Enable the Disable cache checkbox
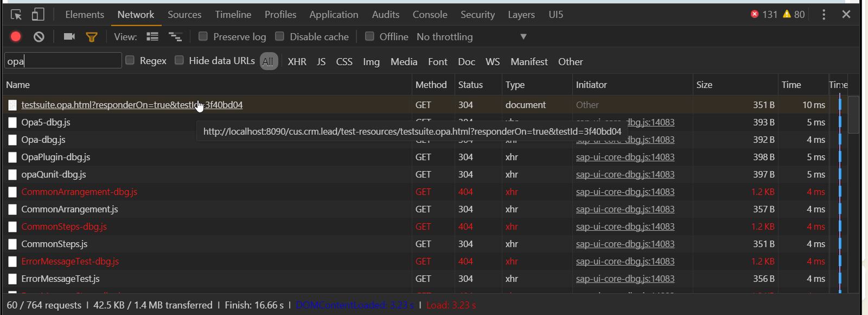Image resolution: width=868 pixels, height=315 pixels. coord(279,36)
